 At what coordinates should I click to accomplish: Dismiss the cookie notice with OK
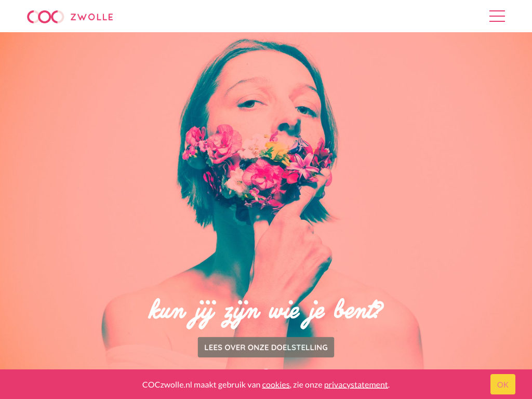[502, 384]
